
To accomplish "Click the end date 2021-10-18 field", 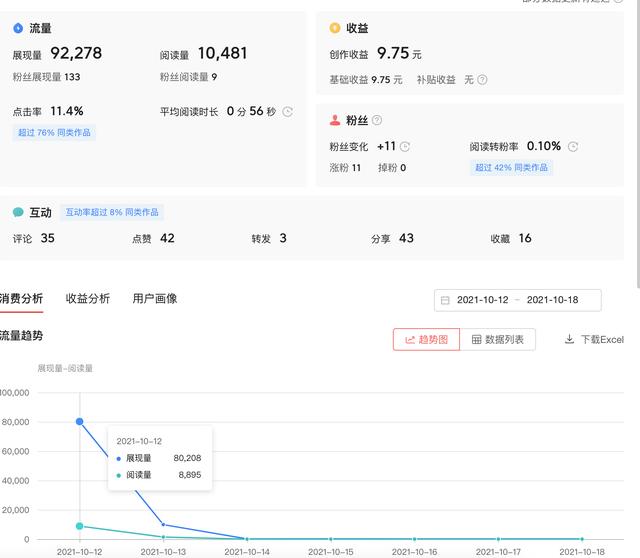I will pyautogui.click(x=552, y=300).
